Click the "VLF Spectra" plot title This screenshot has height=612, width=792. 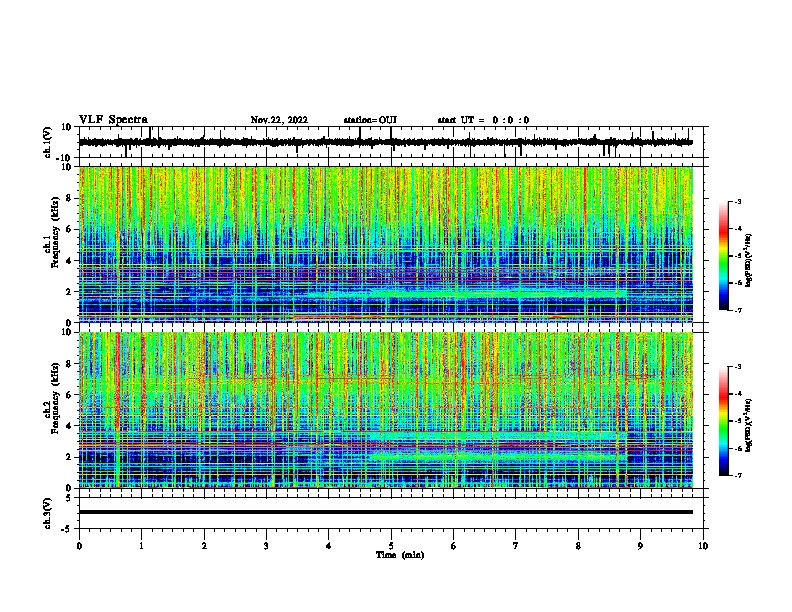114,120
